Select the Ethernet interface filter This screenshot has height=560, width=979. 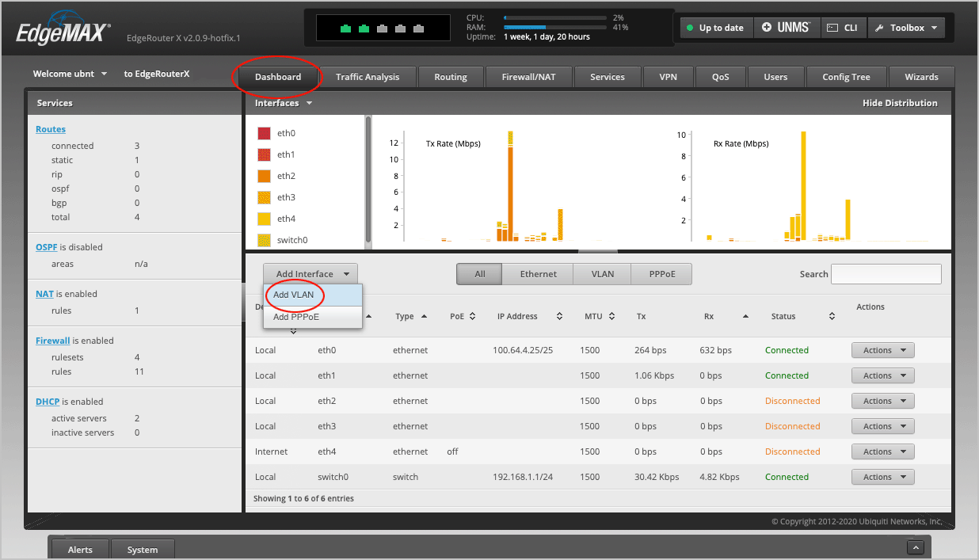539,274
